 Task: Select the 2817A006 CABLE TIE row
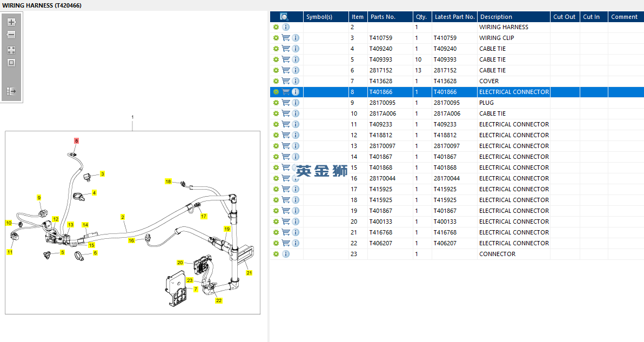coord(457,113)
